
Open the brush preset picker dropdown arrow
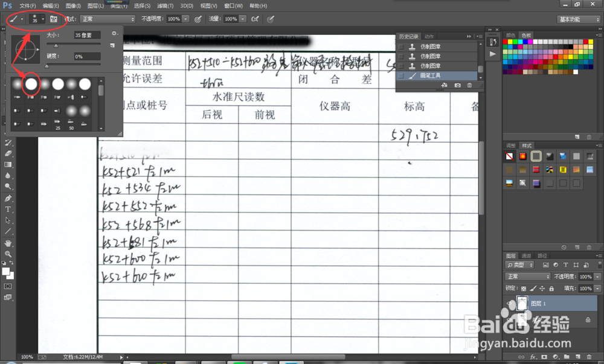43,19
